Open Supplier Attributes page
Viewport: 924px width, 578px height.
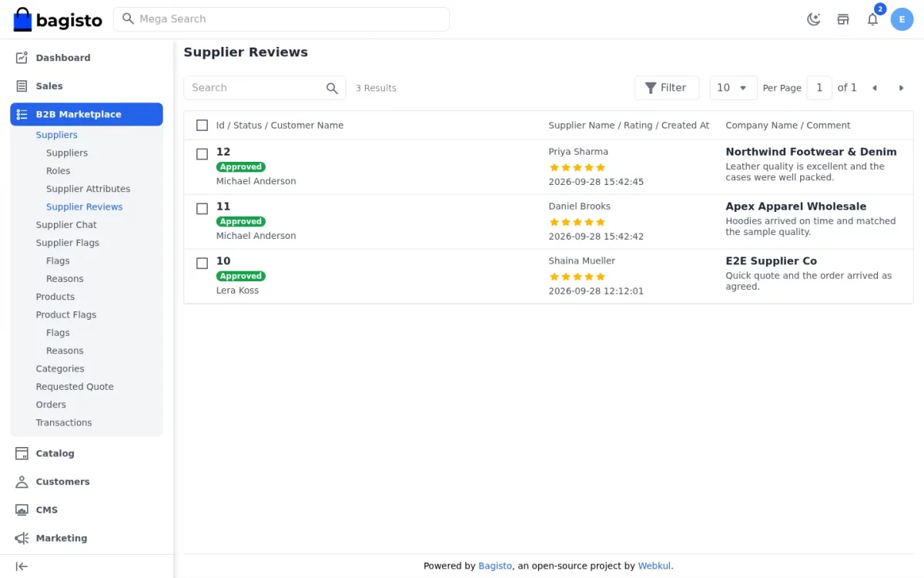coord(88,189)
